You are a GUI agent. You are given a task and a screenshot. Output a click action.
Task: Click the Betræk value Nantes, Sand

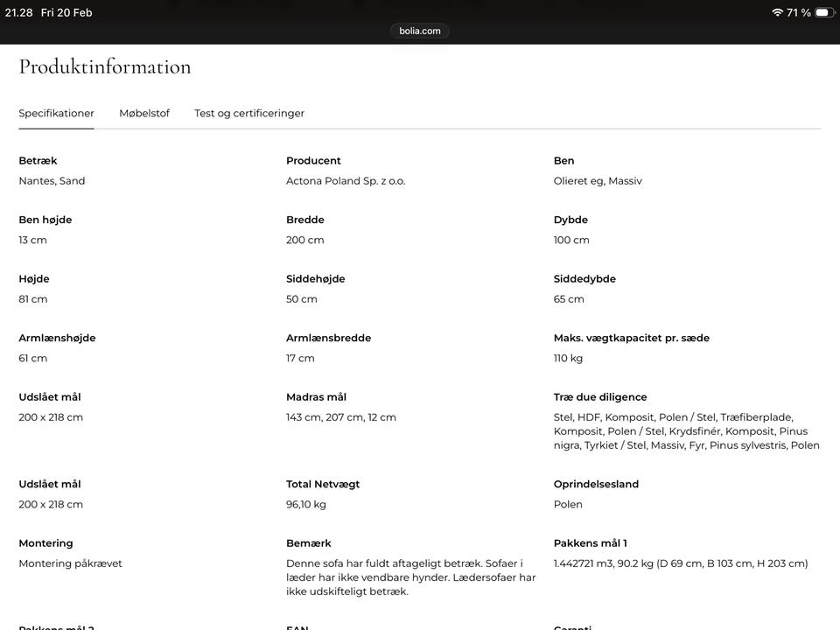(52, 181)
